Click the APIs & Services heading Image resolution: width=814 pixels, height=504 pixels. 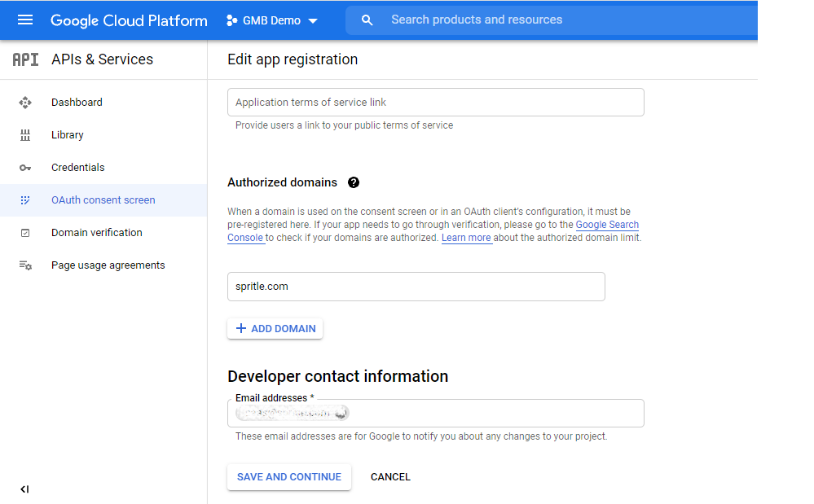pos(103,59)
